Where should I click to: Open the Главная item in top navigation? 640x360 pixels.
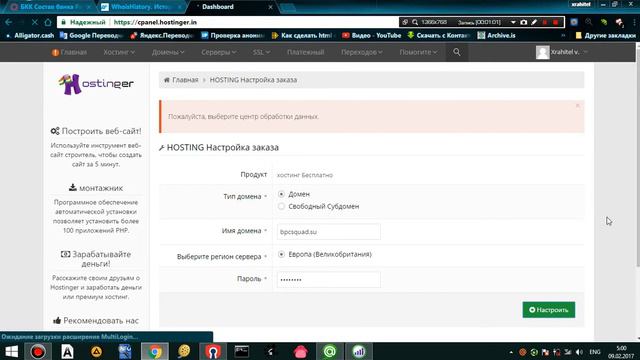tap(69, 52)
